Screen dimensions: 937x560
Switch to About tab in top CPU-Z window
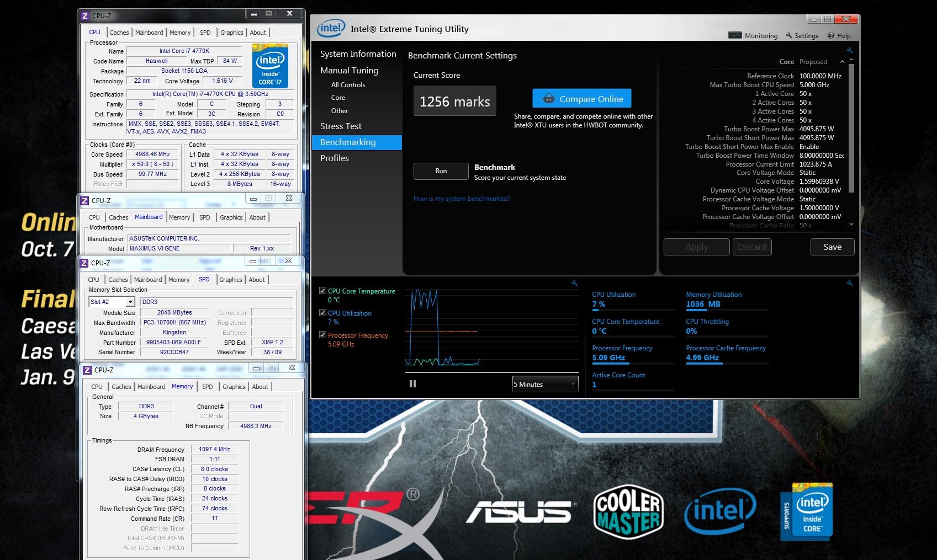pos(258,33)
